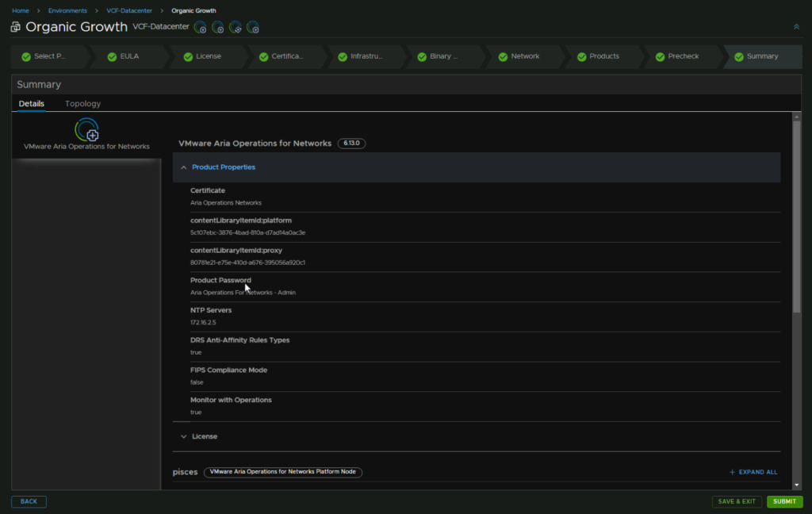This screenshot has height=514, width=812.
Task: Click the "Product Password" label
Action: (220, 280)
